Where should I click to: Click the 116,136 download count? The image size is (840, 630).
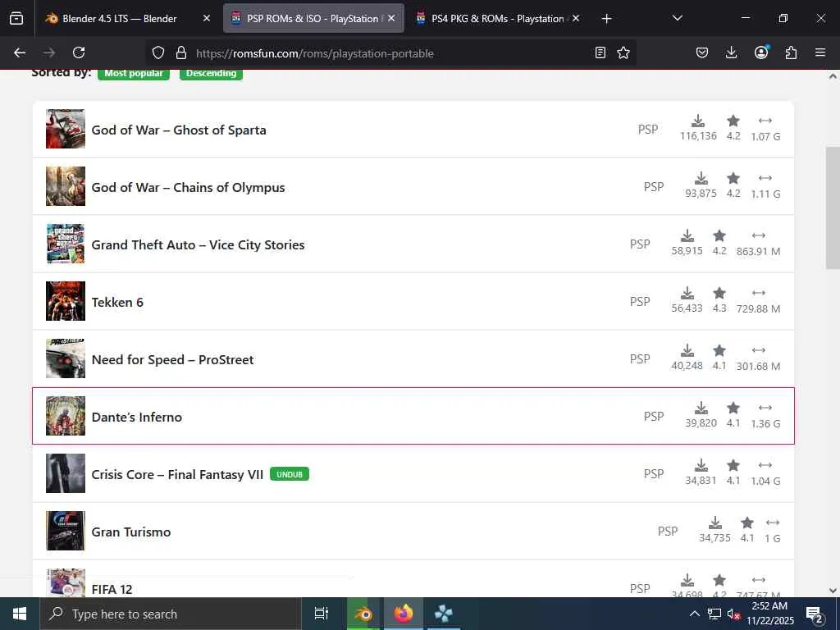(x=698, y=136)
